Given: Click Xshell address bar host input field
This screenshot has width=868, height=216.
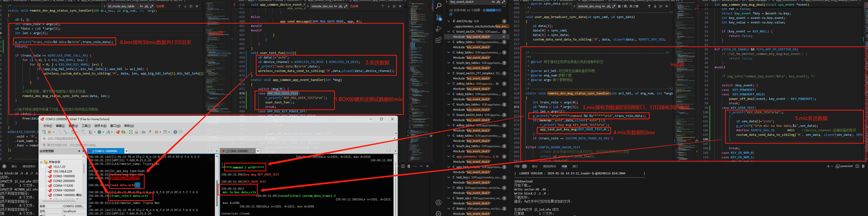Looking at the screenshot, I should (219, 138).
